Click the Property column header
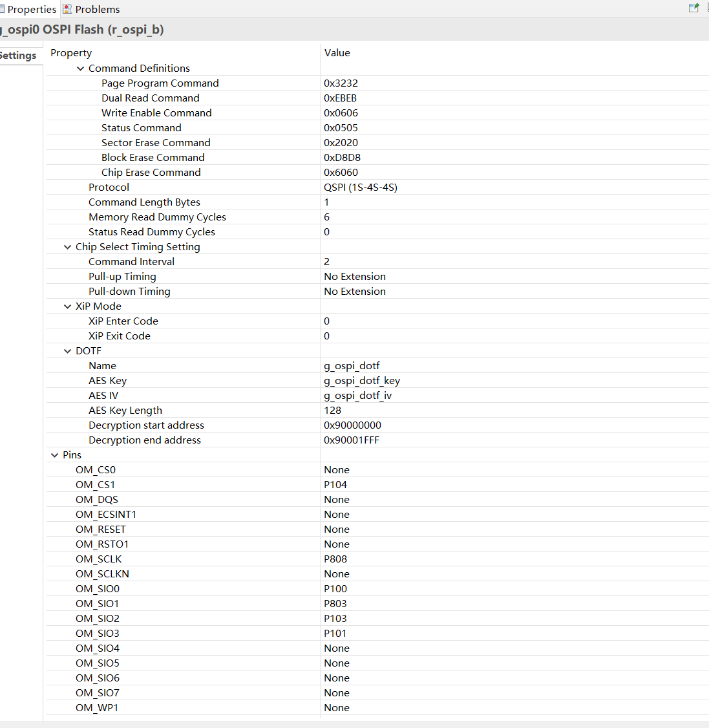 click(x=71, y=53)
